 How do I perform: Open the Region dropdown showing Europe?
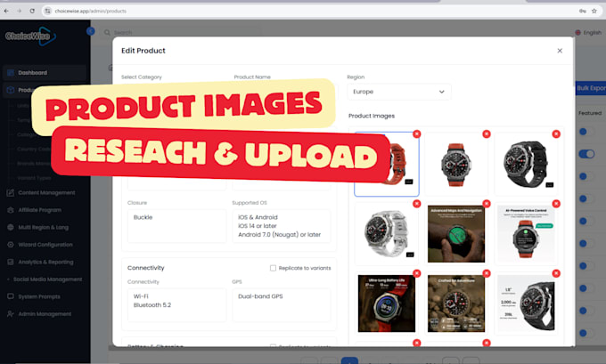pos(399,92)
